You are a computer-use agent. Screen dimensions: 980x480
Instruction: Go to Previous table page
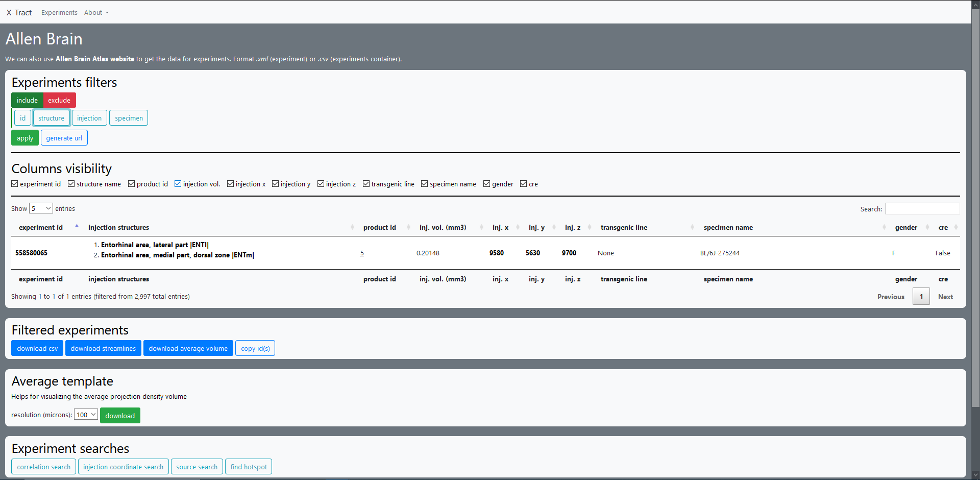click(891, 297)
